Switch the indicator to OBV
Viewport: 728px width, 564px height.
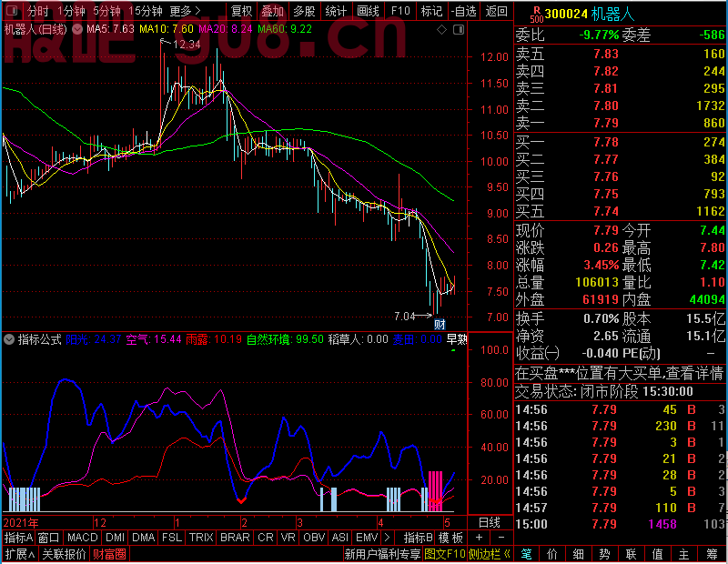coord(314,538)
